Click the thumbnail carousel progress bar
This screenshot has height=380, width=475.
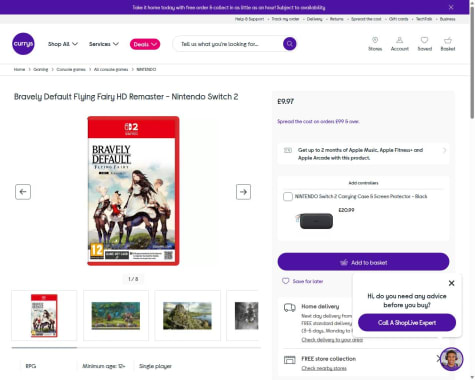tap(136, 348)
